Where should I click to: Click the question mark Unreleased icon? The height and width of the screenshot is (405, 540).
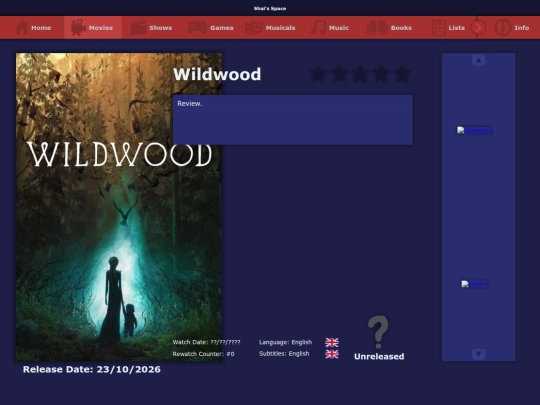tap(378, 332)
